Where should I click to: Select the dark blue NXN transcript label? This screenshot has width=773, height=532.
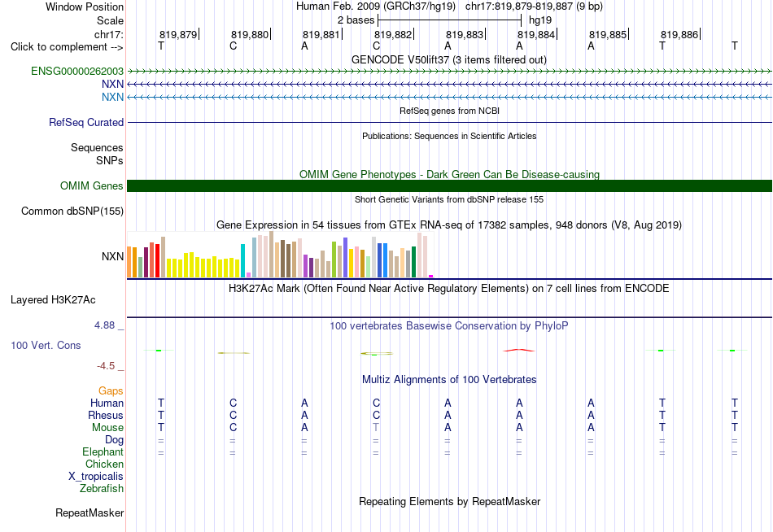pyautogui.click(x=112, y=84)
